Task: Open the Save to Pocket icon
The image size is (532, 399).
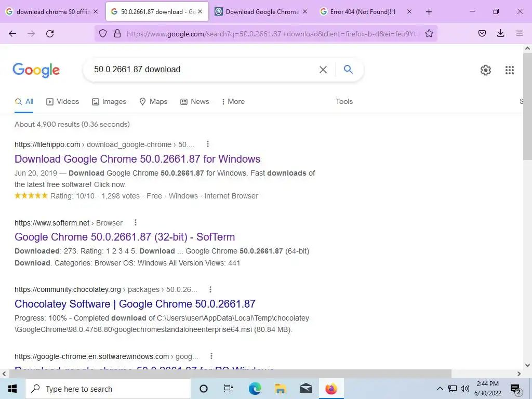Action: pos(482,33)
